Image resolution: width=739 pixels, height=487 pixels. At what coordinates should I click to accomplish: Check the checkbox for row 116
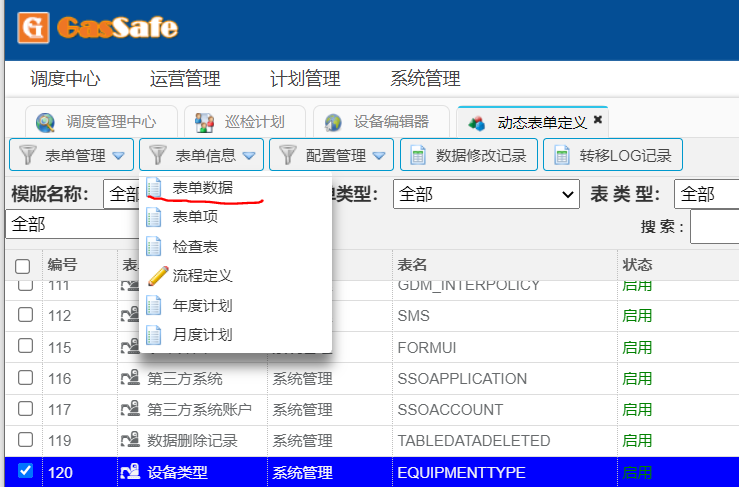(23, 379)
